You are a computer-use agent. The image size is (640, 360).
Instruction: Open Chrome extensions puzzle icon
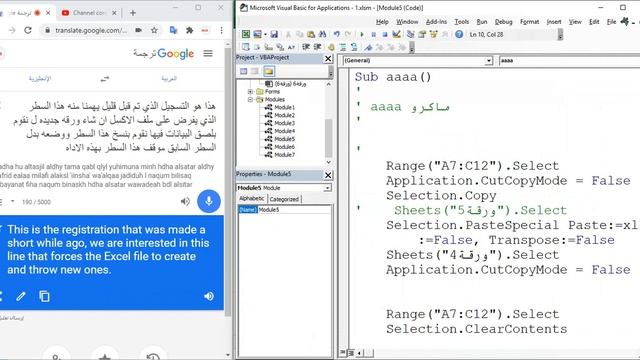click(189, 30)
